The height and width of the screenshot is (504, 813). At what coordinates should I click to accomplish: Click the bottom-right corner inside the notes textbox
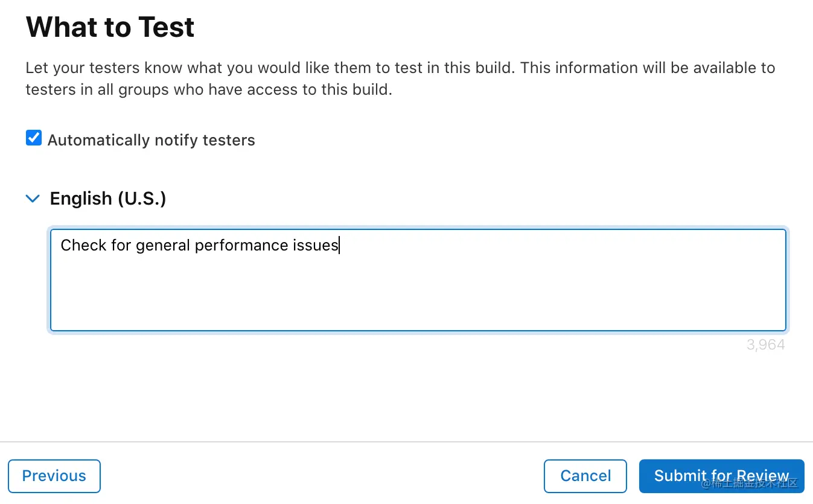coord(779,324)
